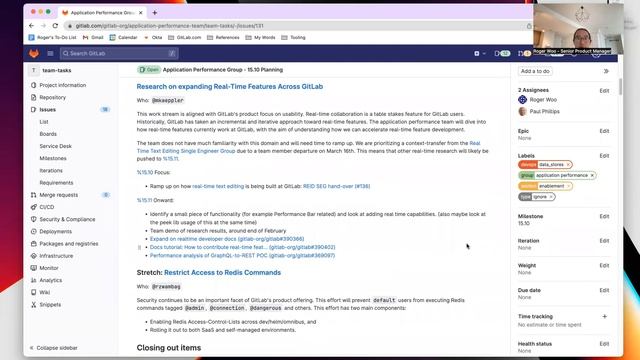Click the Deployments icon in sidebar
The height and width of the screenshot is (360, 640).
[33, 231]
